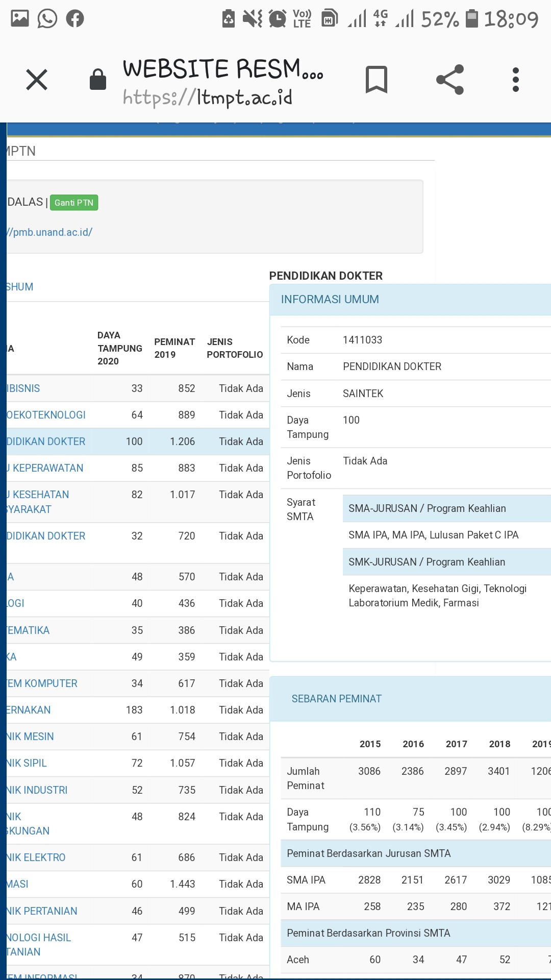Click the green Ganti PTN button

pyautogui.click(x=74, y=203)
